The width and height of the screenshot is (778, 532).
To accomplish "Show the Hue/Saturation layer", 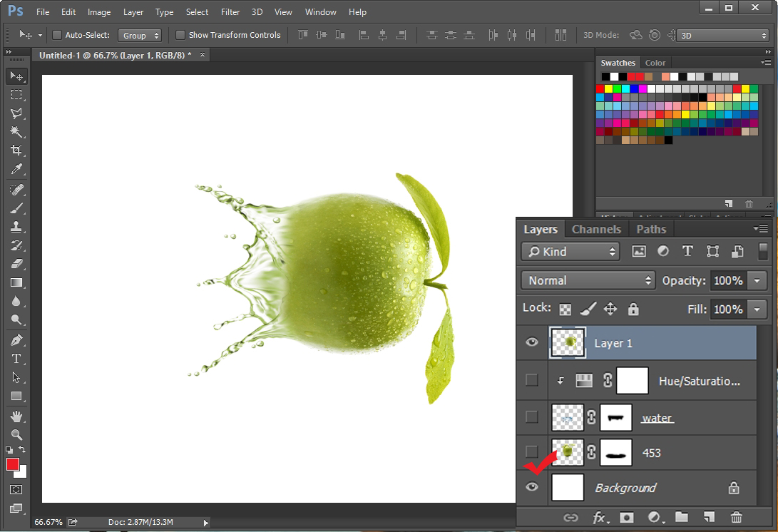I will point(532,380).
